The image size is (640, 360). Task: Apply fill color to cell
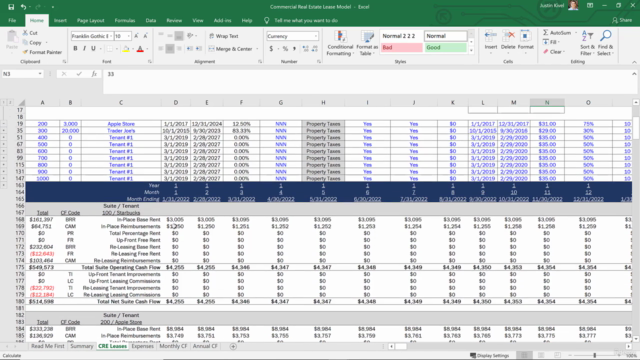click(x=126, y=49)
